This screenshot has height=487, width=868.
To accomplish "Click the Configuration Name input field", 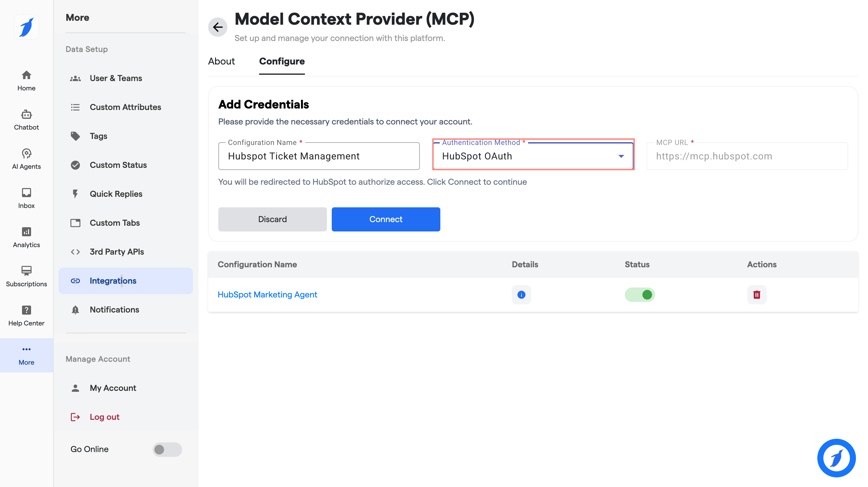I will click(x=319, y=156).
